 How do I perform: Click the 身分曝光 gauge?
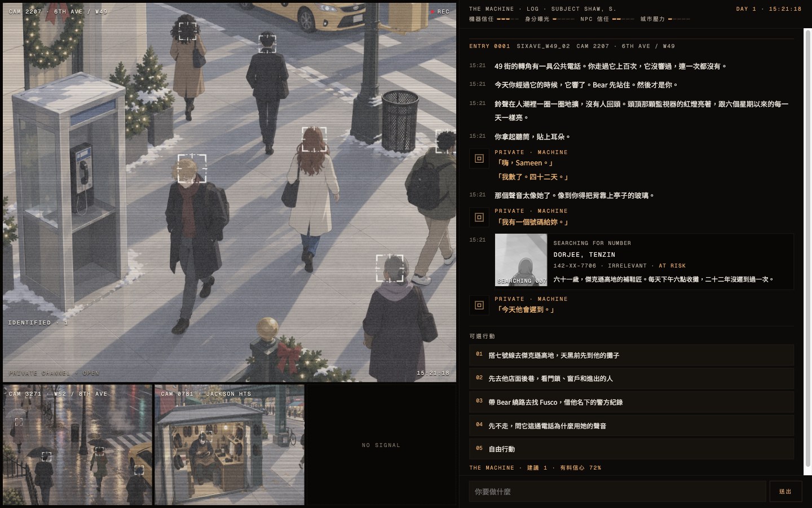(550, 19)
